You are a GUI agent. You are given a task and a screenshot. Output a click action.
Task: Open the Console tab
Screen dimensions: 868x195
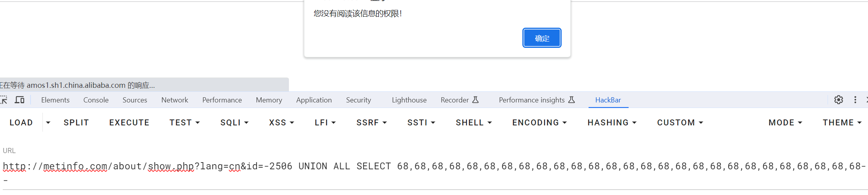[96, 100]
